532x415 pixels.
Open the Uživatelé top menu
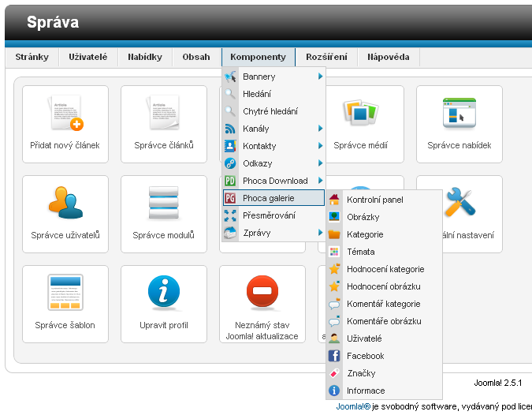pos(88,57)
